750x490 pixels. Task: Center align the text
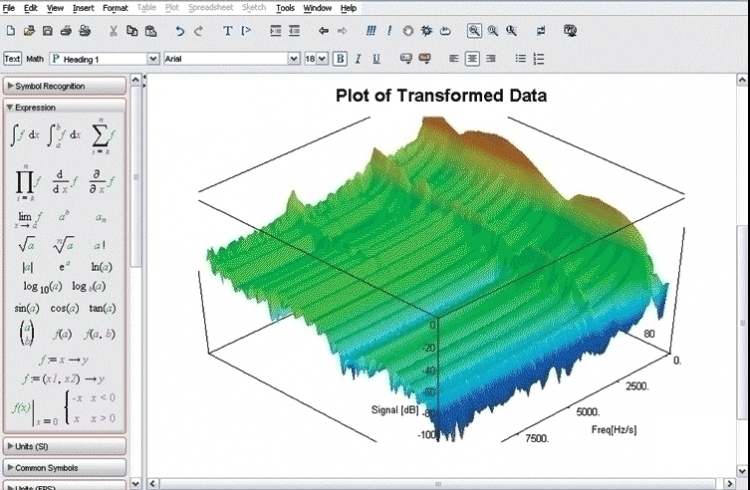pyautogui.click(x=472, y=59)
